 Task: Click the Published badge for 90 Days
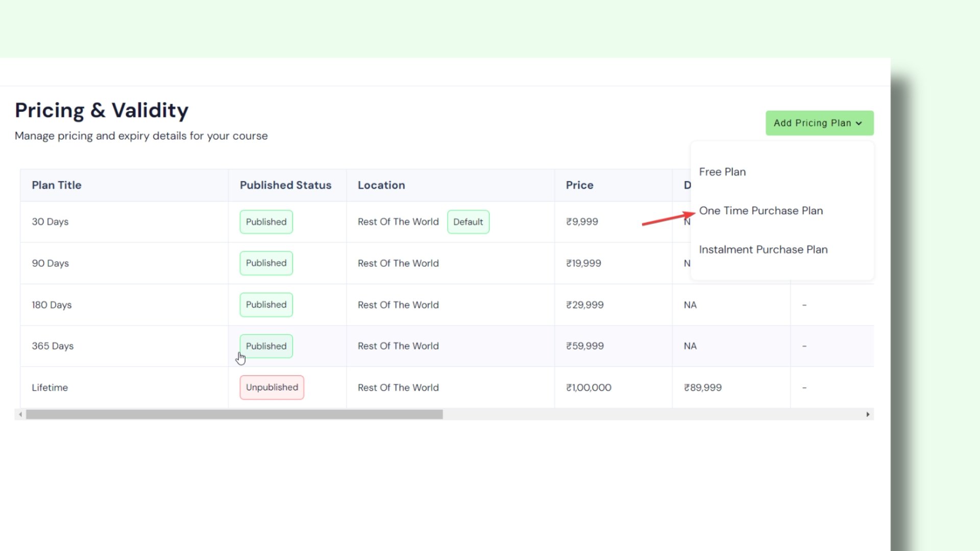click(x=266, y=263)
